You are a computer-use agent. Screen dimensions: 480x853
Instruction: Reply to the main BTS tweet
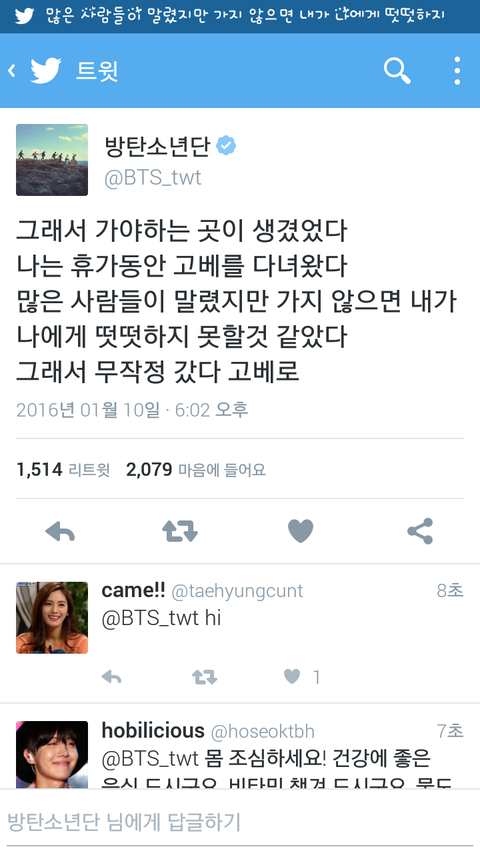point(60,531)
